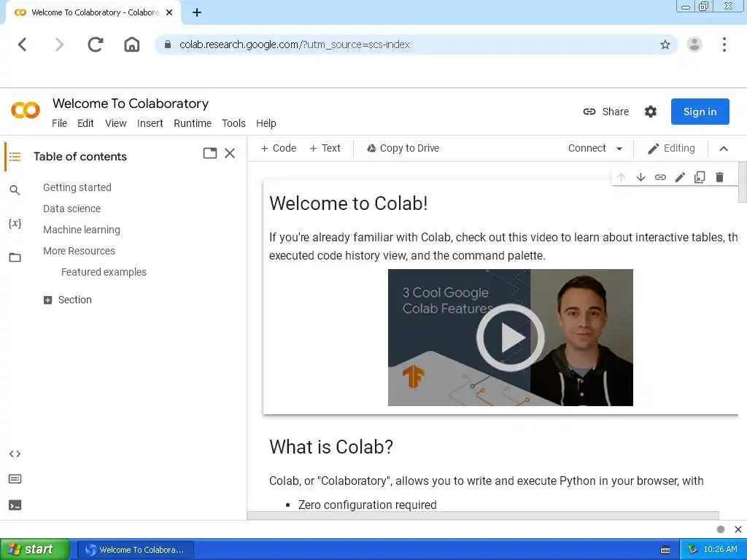Select the Welcome To Colaboratory browser tab
The height and width of the screenshot is (560, 747).
pos(93,12)
